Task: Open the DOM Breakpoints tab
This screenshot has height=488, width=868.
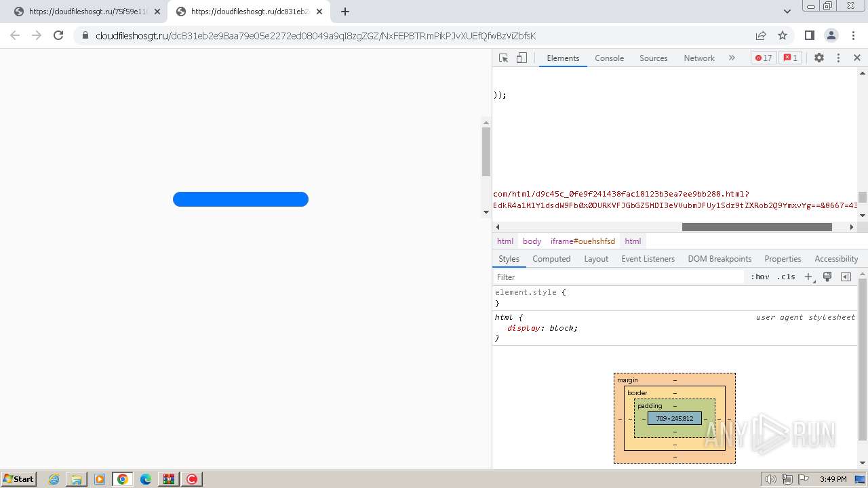Action: tap(719, 259)
